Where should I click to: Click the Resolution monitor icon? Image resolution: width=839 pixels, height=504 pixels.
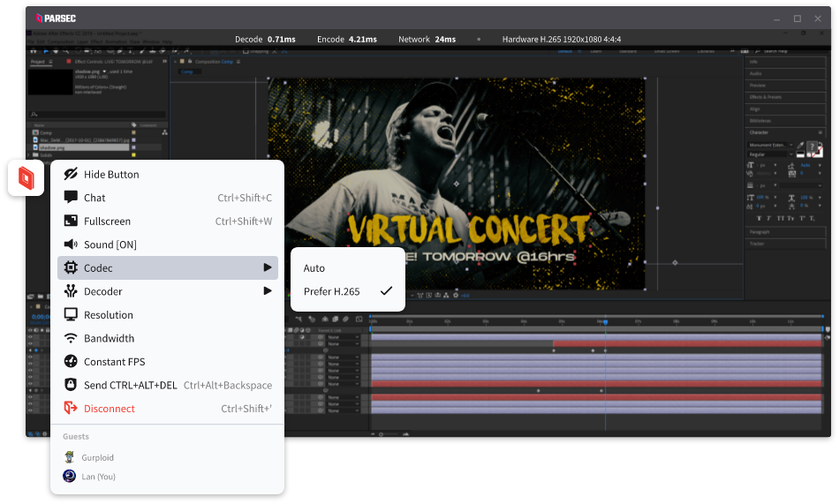[x=71, y=314]
